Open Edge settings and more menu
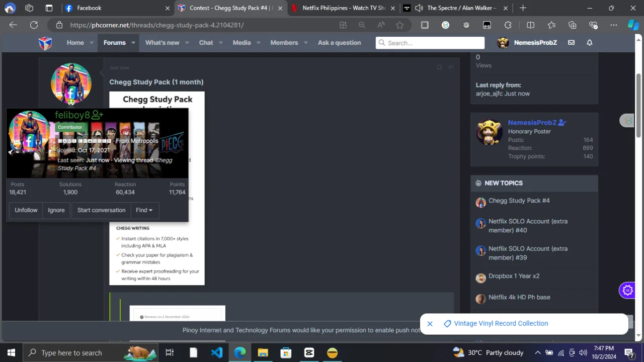 tap(614, 25)
